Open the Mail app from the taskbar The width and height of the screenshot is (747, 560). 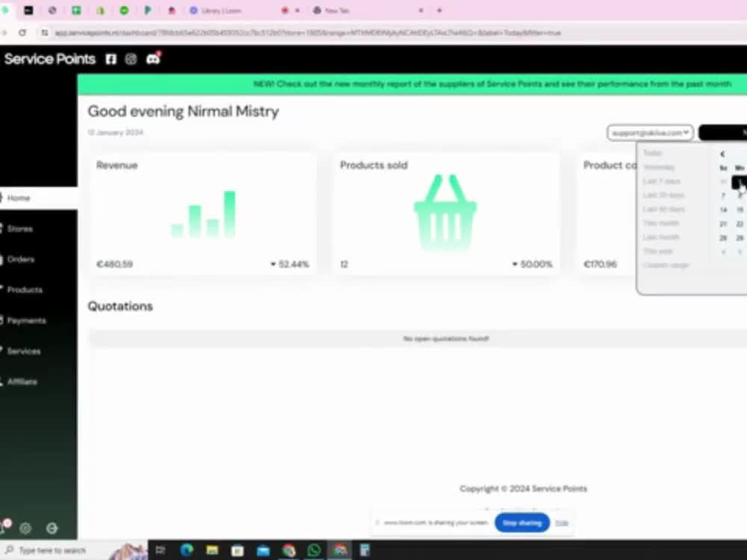point(263,550)
